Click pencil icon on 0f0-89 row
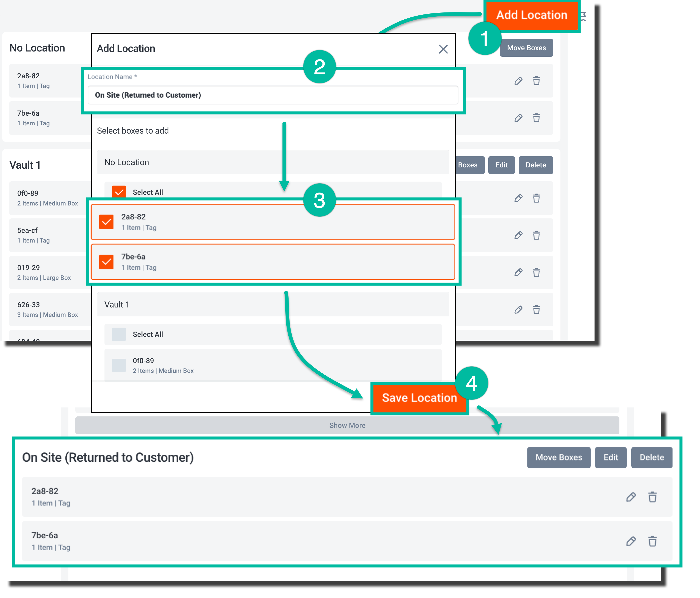This screenshot has width=700, height=598. click(518, 198)
